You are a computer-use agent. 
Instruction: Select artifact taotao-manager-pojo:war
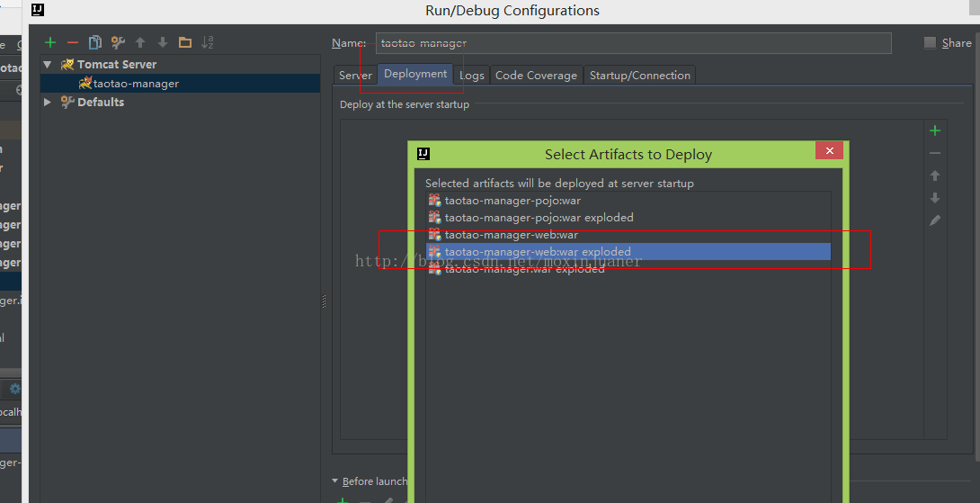[x=628, y=201]
